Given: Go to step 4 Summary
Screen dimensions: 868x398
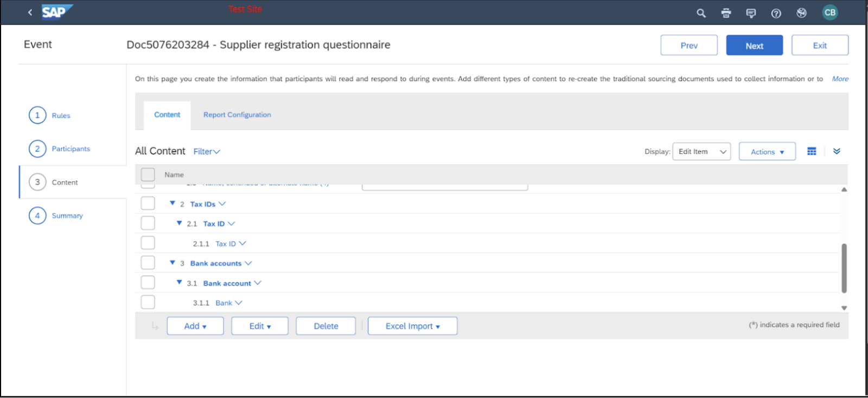Looking at the screenshot, I should tap(56, 216).
